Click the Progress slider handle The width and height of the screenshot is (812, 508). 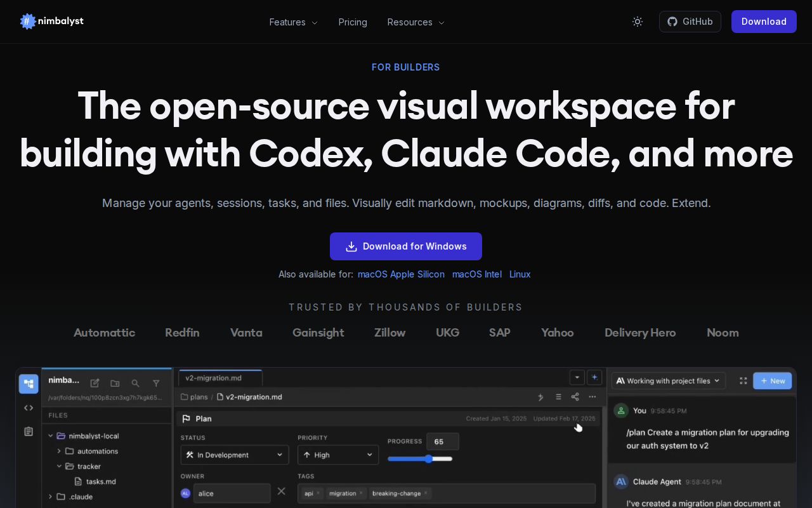point(429,458)
